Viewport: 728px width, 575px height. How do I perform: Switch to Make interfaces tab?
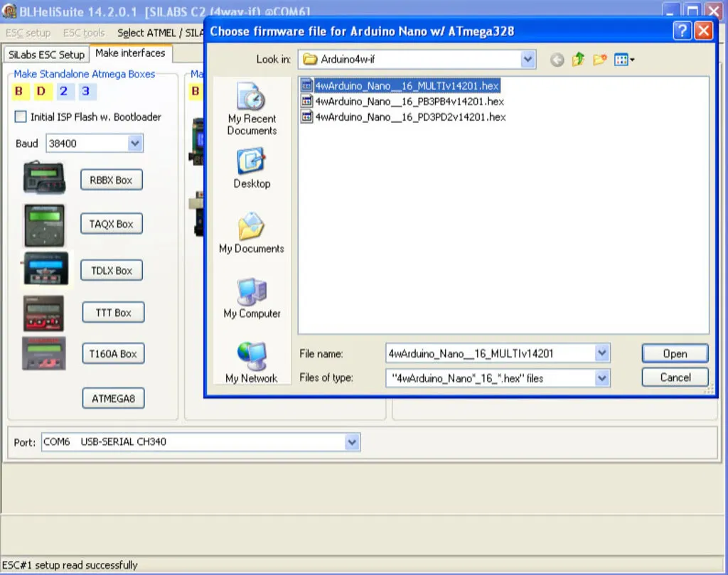point(130,53)
